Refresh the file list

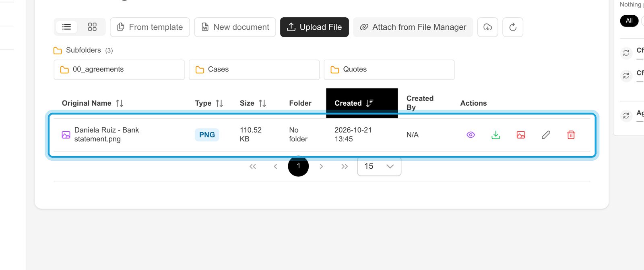coord(513,27)
